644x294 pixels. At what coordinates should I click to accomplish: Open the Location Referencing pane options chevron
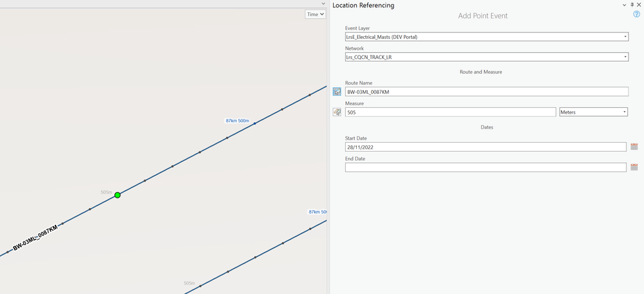click(x=624, y=5)
